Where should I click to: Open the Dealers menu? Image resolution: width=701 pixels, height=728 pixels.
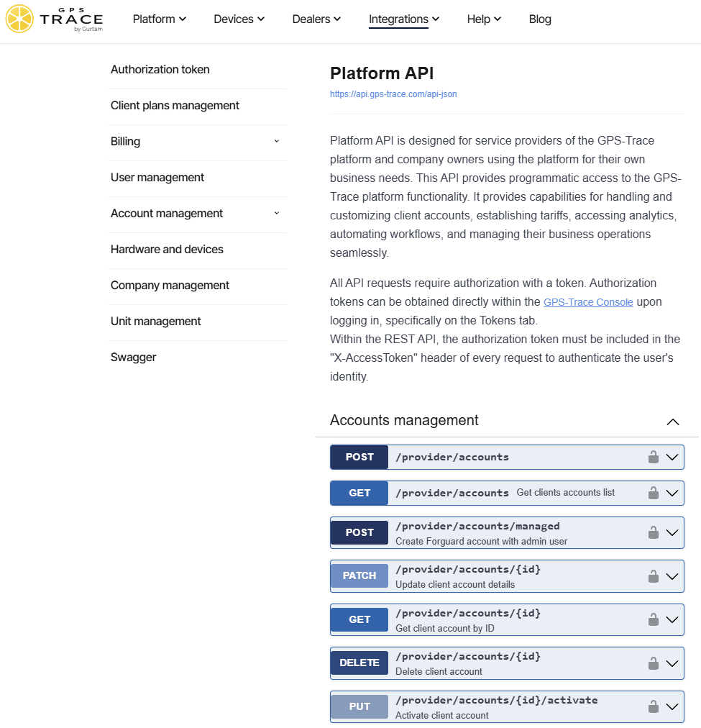click(316, 19)
